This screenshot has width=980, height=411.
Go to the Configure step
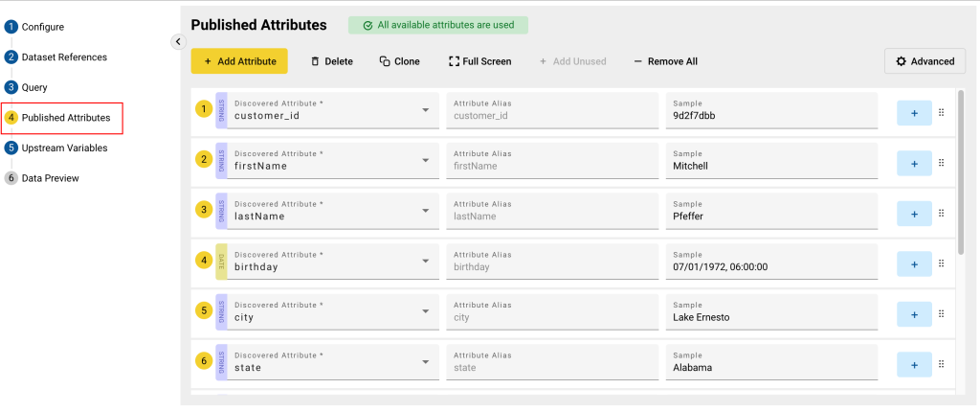coord(42,27)
